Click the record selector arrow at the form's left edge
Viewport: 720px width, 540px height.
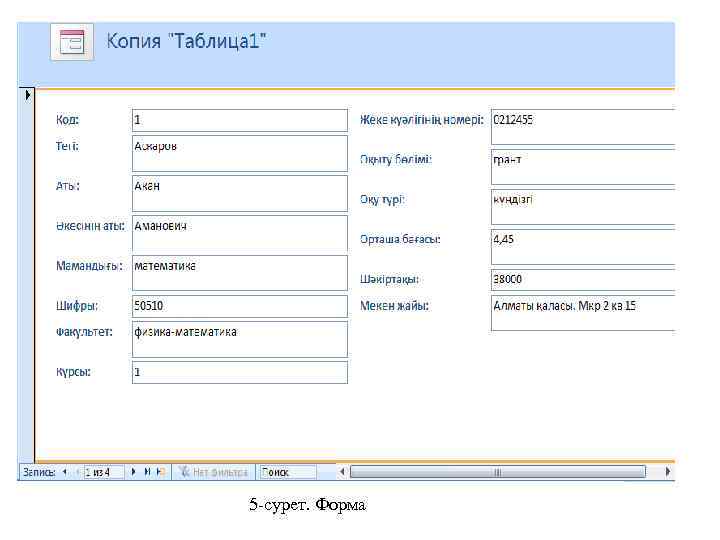[28, 95]
